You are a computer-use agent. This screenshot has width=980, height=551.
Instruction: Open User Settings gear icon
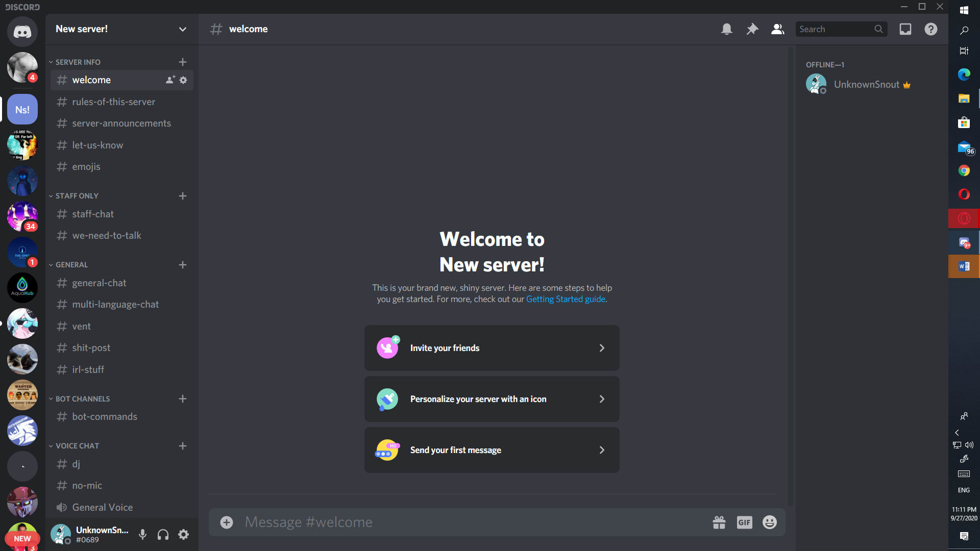(183, 534)
